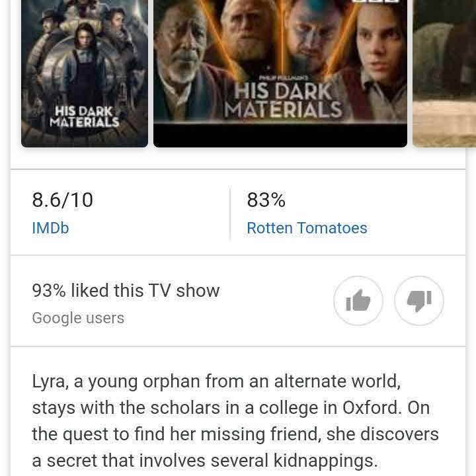Click the BBC logo on center image
Screen dimensions: 476x476
[376, 1]
